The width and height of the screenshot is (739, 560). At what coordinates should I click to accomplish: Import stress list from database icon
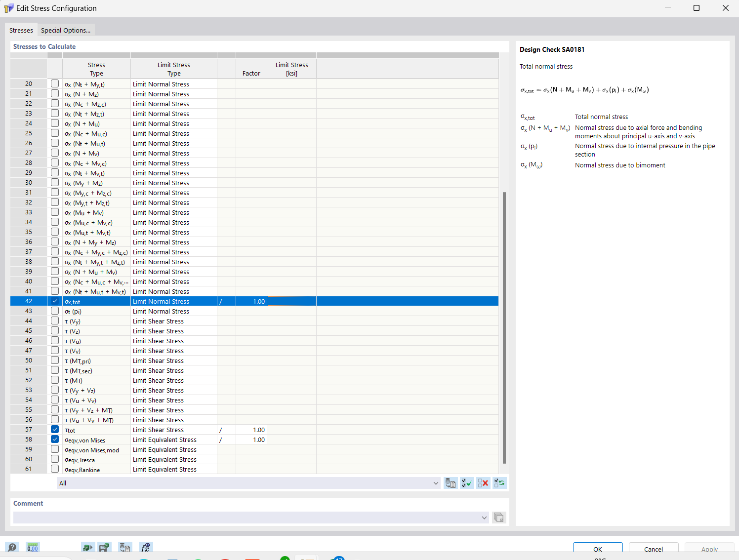click(450, 482)
